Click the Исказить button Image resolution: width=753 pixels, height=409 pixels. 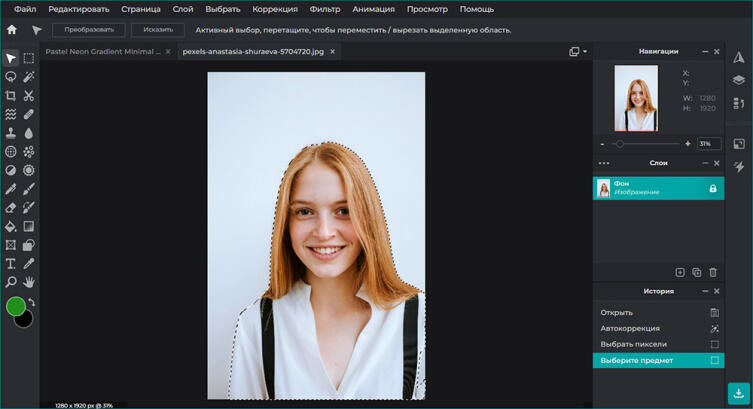158,30
